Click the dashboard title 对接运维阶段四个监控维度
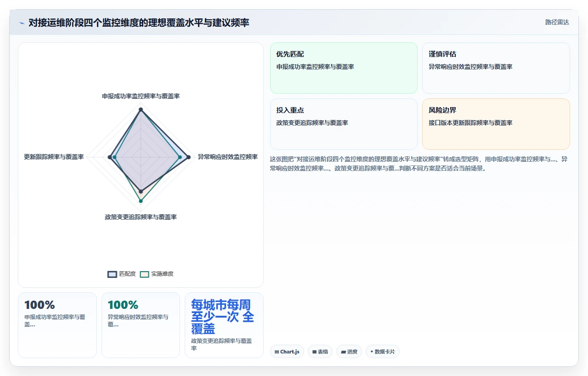The height and width of the screenshot is (376, 588). pos(139,23)
